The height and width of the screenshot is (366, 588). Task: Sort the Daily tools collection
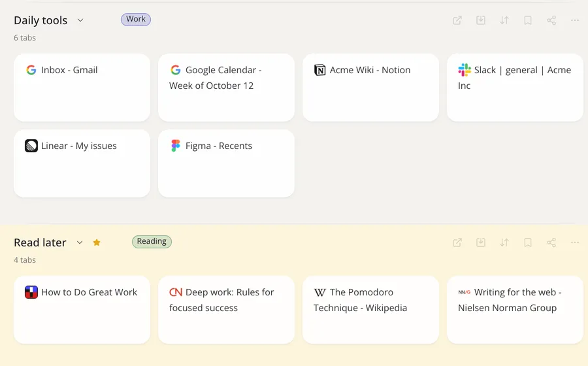tap(504, 20)
